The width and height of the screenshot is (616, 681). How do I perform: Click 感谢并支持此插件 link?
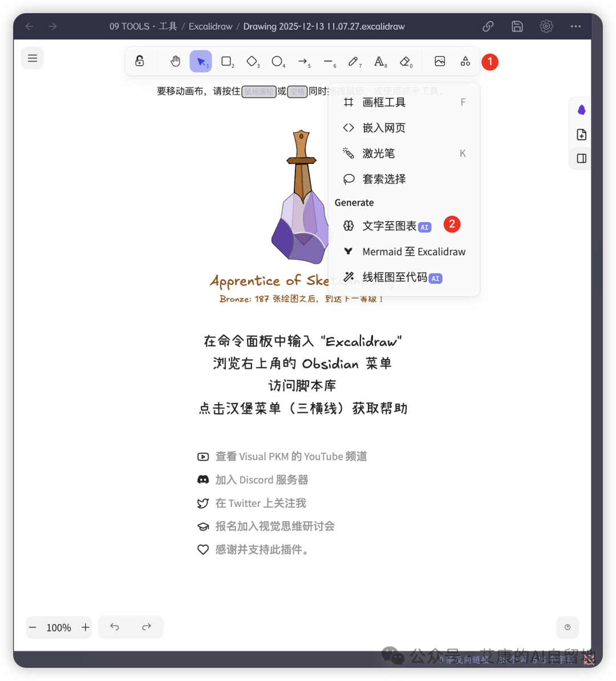(x=254, y=549)
